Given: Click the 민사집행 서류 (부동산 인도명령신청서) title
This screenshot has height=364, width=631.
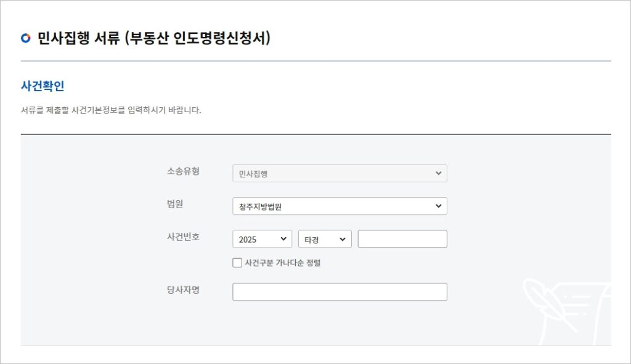Looking at the screenshot, I should tap(153, 38).
